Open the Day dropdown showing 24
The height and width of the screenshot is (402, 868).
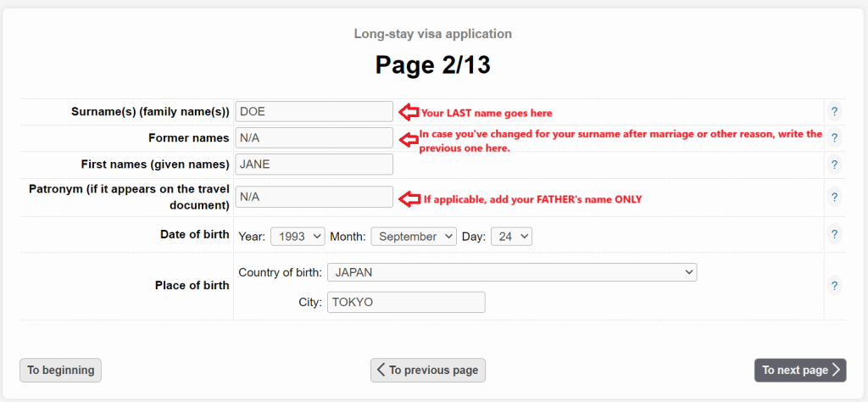[511, 237]
